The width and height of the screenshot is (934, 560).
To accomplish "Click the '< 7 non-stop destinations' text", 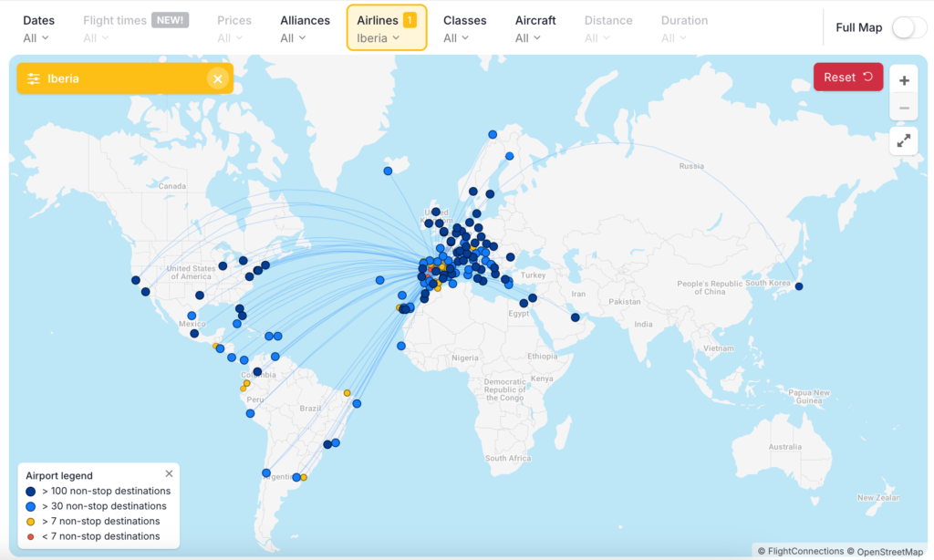I will [x=100, y=536].
